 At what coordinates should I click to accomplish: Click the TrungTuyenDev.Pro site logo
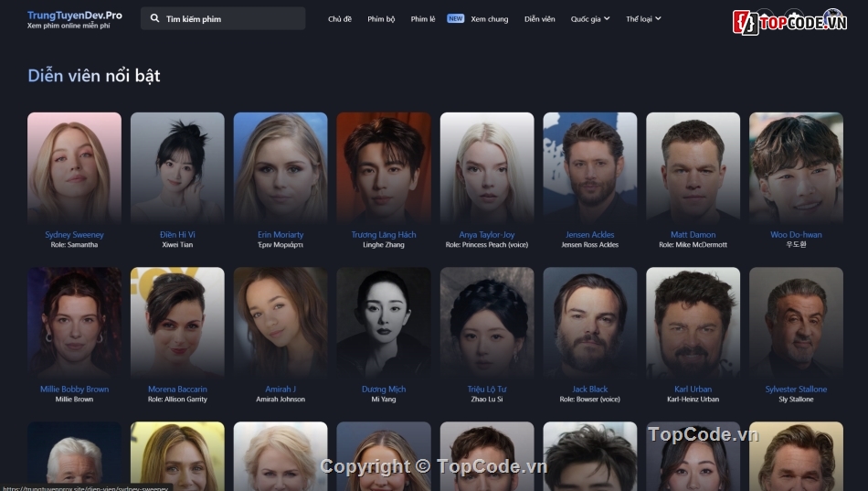[x=75, y=16]
